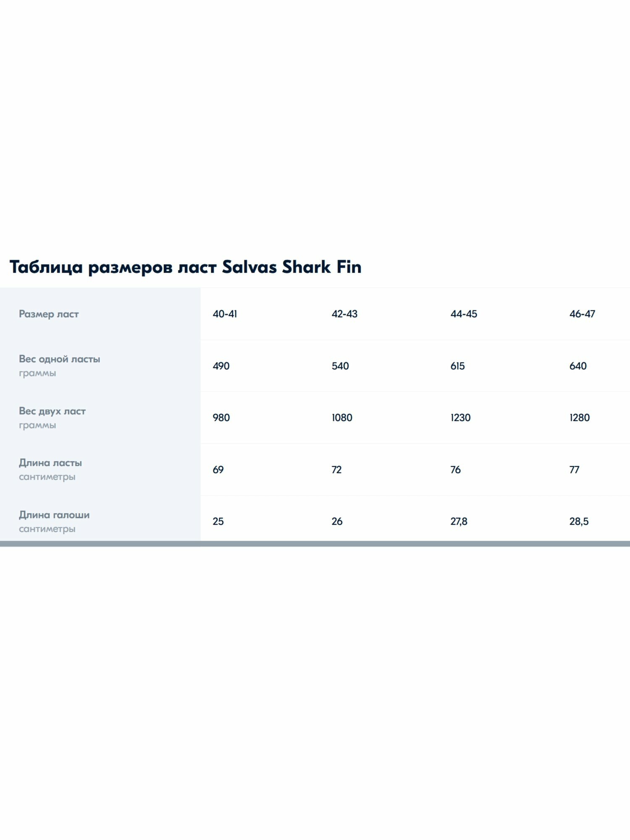Screen dimensions: 630x840
Task: Click the Длина галоши row label
Action: (54, 515)
